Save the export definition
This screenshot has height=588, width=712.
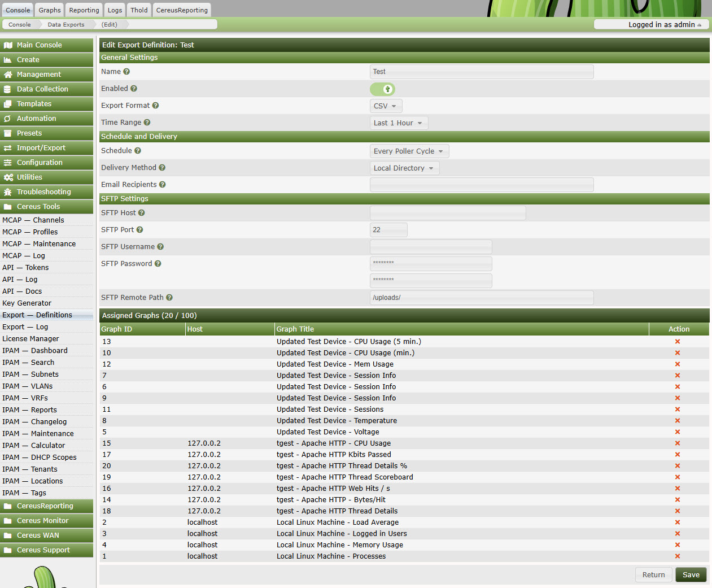(691, 574)
